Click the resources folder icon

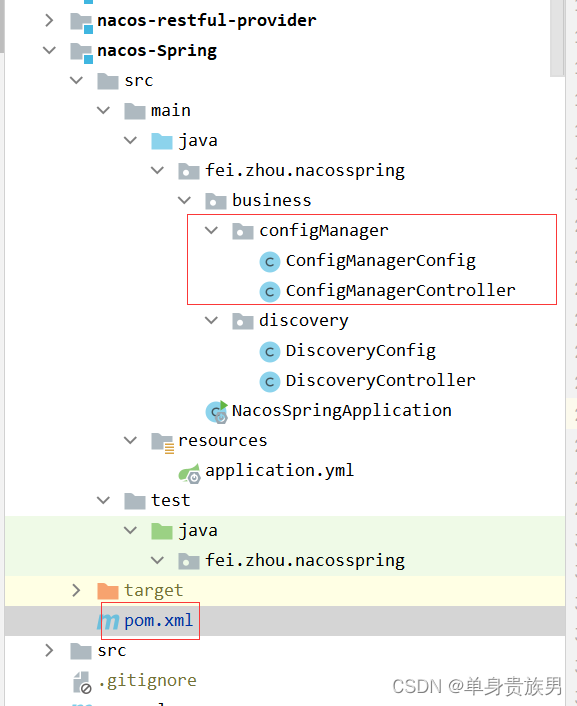click(x=163, y=442)
